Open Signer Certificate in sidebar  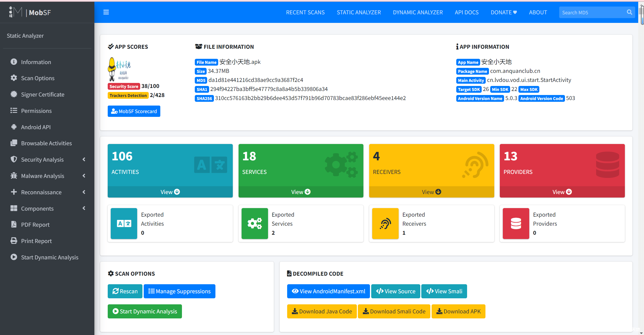pos(43,94)
